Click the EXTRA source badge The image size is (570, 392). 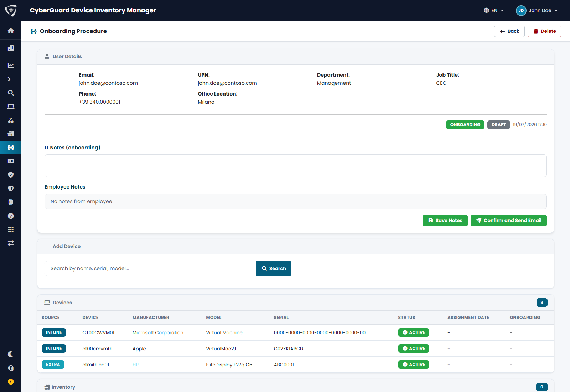[53, 365]
